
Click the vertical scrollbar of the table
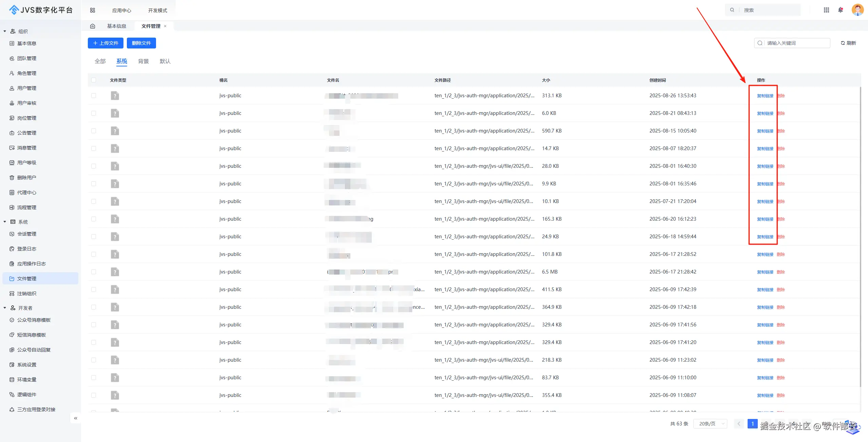[861, 237]
